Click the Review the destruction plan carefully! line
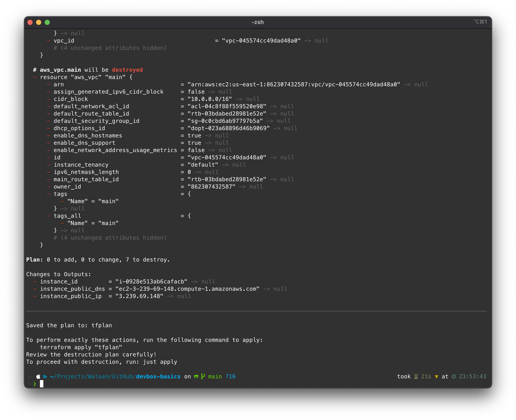This screenshot has width=516, height=420. coord(91,355)
